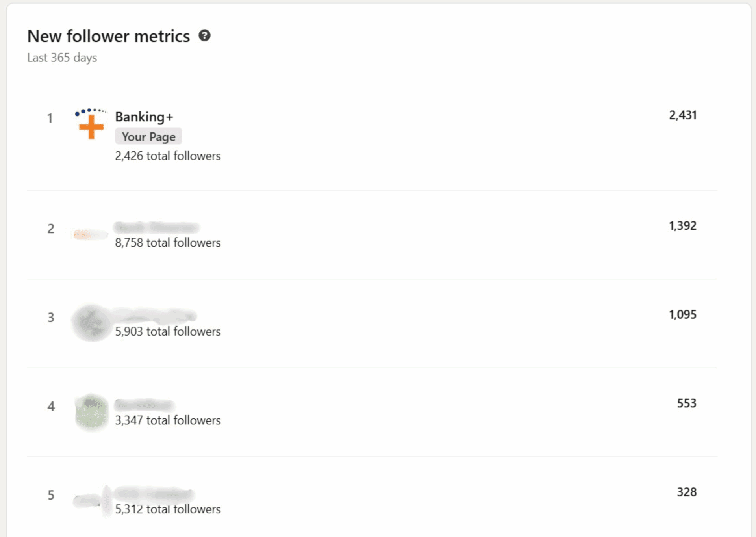Click the blurred logo of the rank 2 competitor

coord(91,235)
